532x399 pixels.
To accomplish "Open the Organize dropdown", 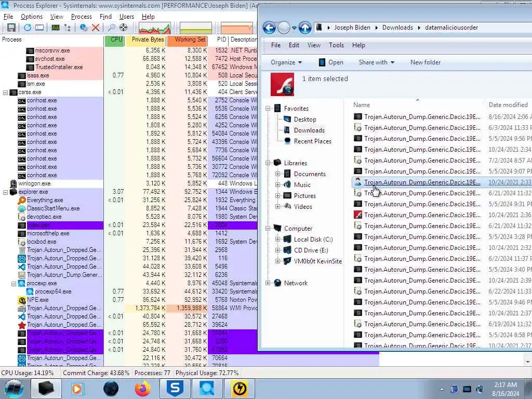I will (286, 62).
